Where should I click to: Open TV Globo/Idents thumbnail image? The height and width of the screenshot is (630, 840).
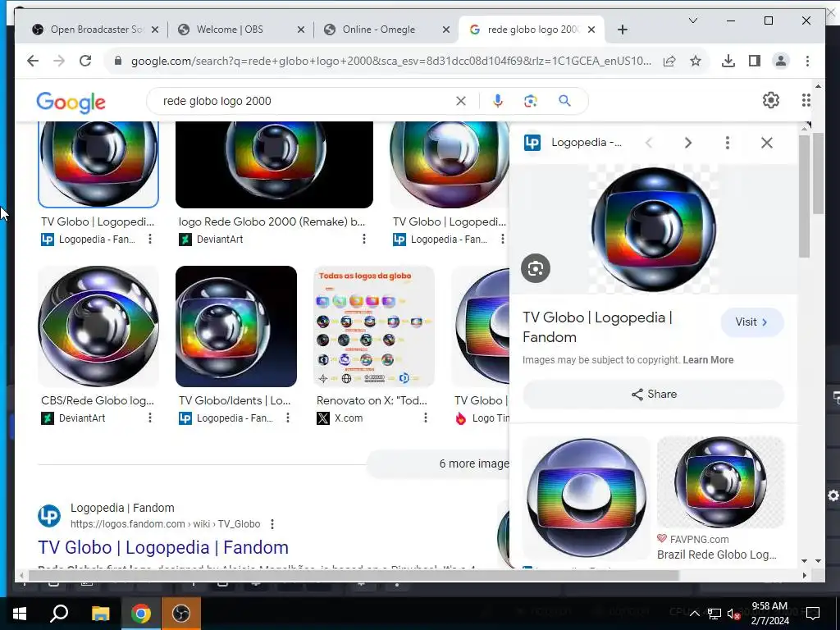coord(236,326)
